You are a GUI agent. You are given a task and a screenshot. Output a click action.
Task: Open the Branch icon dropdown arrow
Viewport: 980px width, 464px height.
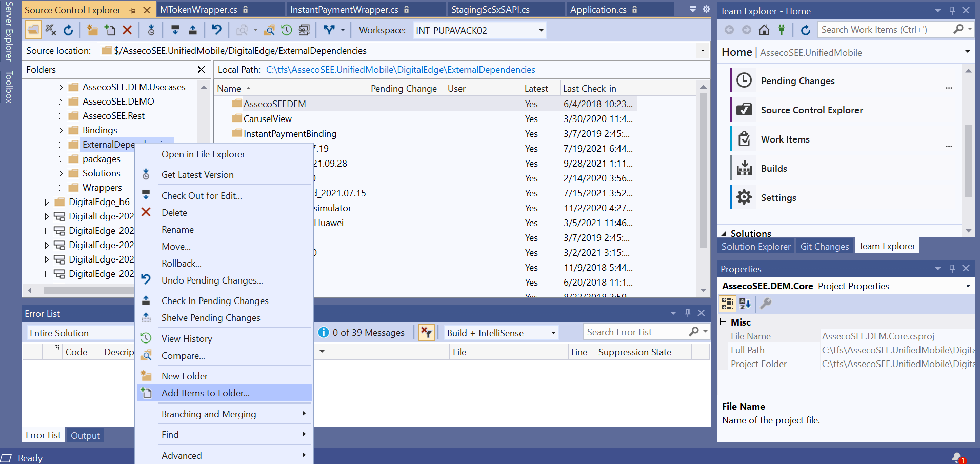coord(343,30)
